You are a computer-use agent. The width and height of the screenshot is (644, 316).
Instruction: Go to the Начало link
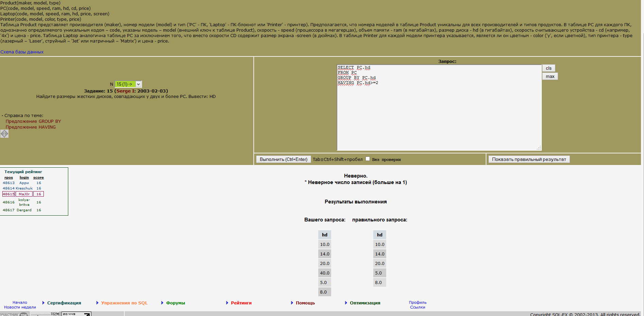[20, 302]
